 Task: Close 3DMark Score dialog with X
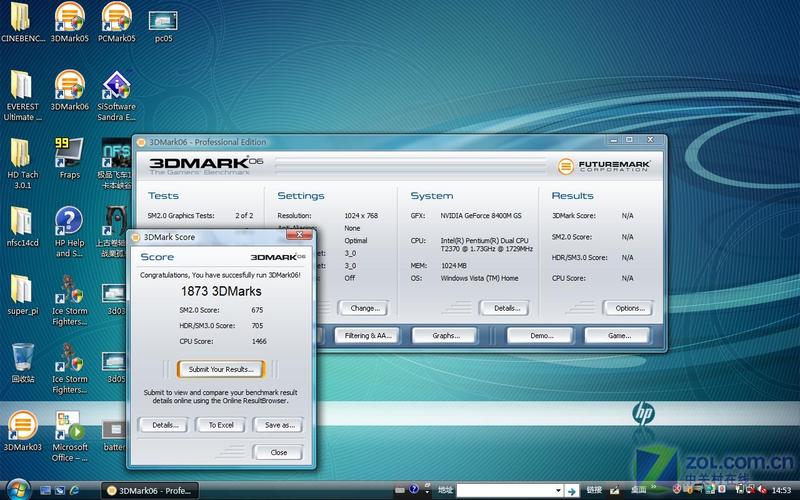pyautogui.click(x=299, y=234)
